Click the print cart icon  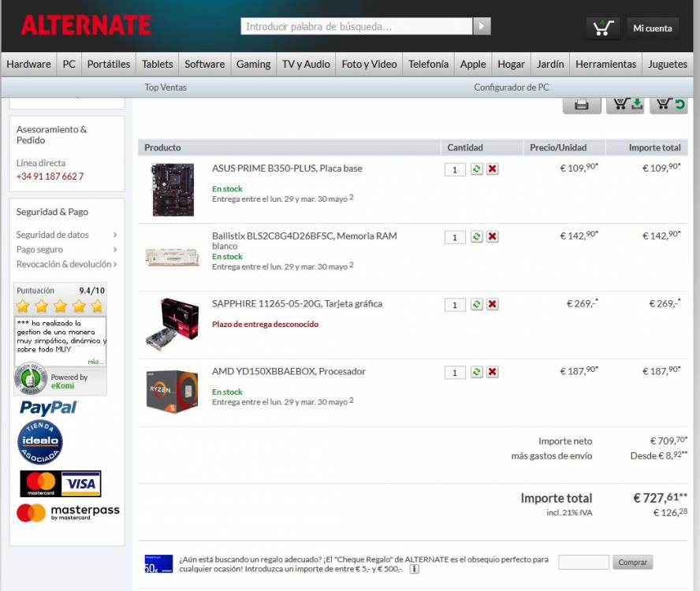pos(581,105)
